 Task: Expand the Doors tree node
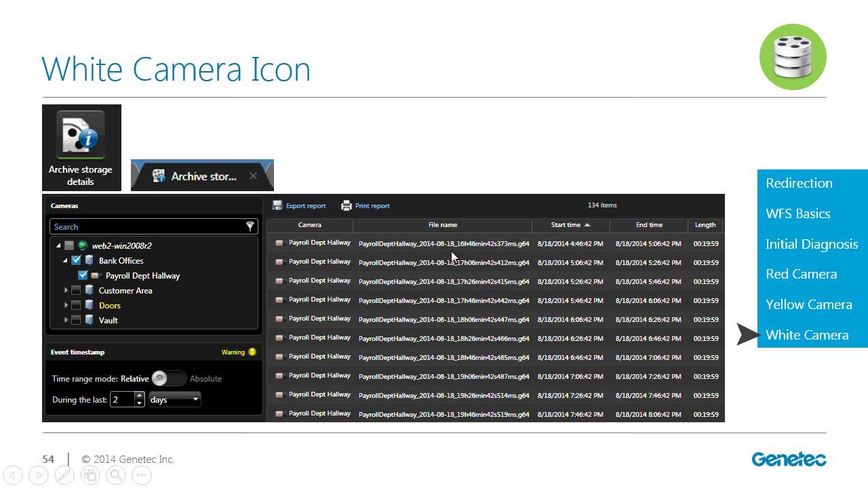pyautogui.click(x=66, y=305)
